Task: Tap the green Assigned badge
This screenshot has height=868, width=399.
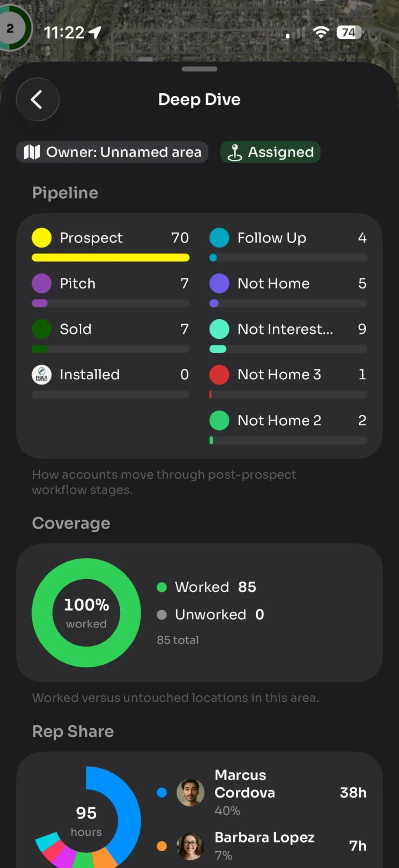Action: tap(270, 152)
